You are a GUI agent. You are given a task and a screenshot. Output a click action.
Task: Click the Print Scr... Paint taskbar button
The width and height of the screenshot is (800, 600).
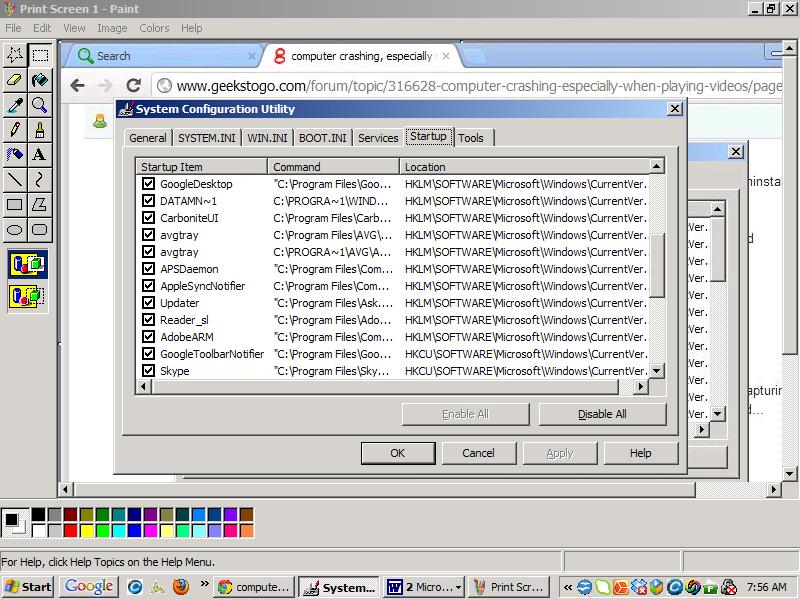[509, 587]
